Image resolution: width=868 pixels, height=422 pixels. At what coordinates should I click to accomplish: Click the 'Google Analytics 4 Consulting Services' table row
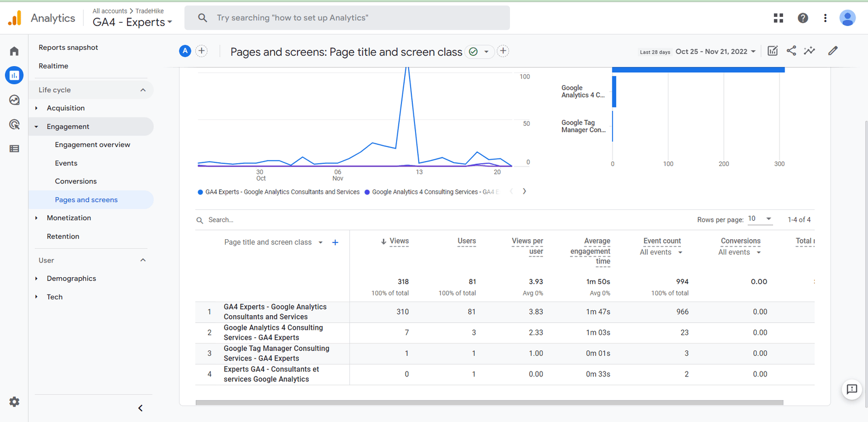pos(505,333)
